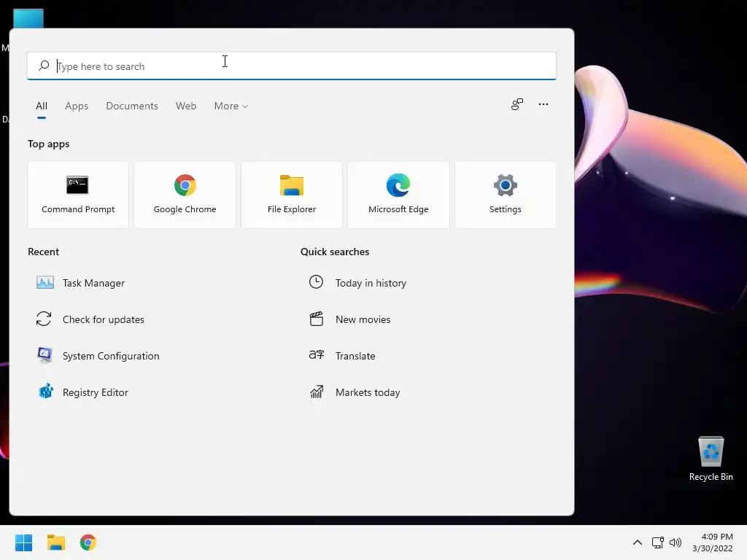Search New movies
Viewport: 747px width, 560px height.
[x=363, y=319]
